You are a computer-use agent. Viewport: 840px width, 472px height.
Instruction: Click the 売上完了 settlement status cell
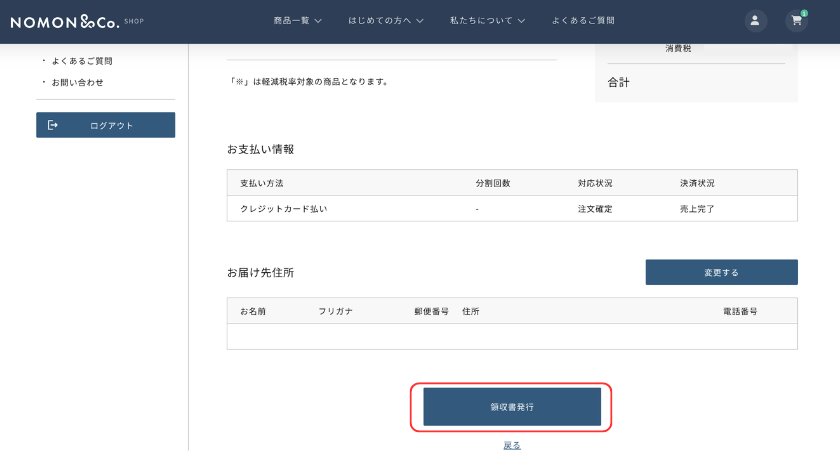click(x=697, y=209)
